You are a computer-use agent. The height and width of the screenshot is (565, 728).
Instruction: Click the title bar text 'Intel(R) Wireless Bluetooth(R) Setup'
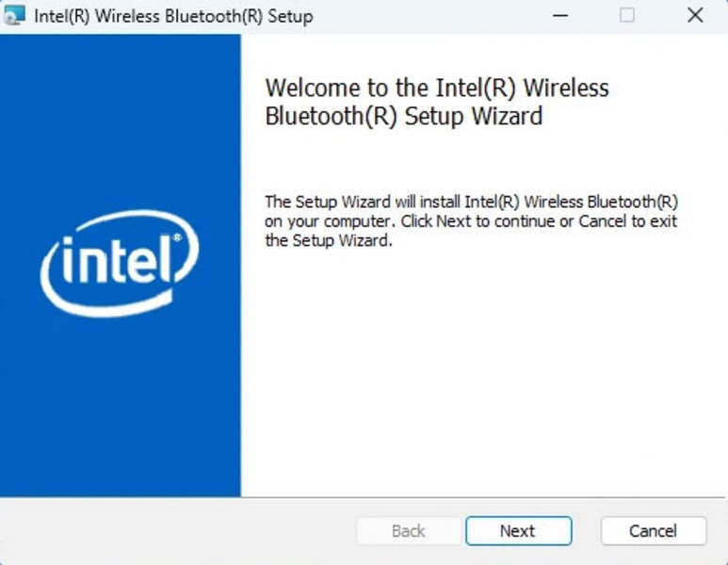(173, 17)
